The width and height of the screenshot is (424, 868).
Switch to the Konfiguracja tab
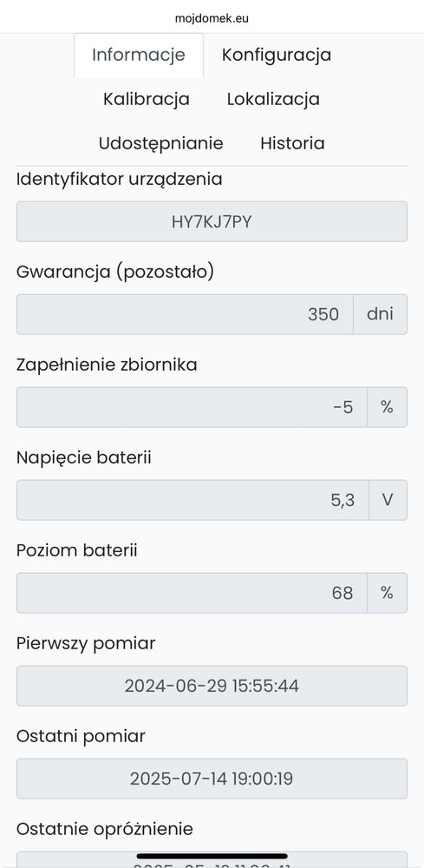277,56
